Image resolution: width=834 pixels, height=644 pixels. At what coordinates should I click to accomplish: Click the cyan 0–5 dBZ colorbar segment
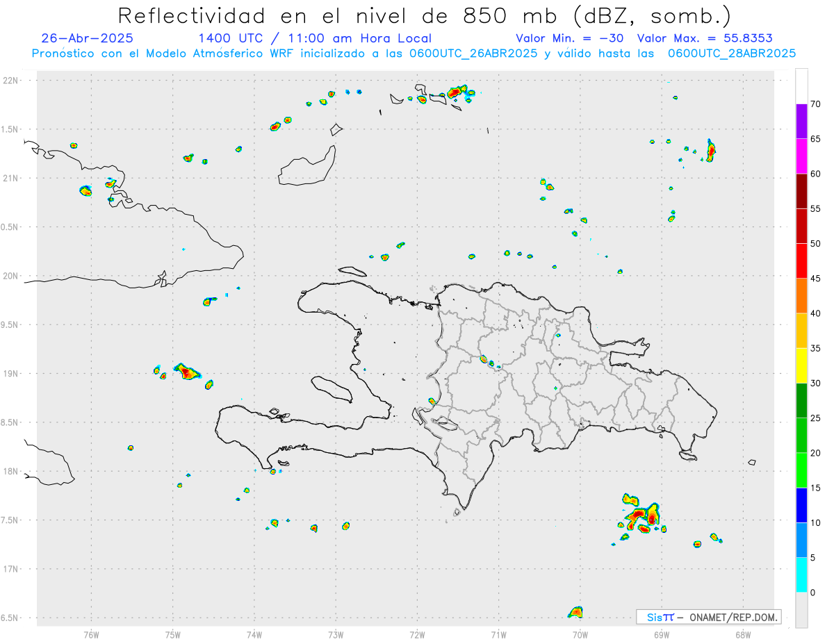(x=801, y=575)
